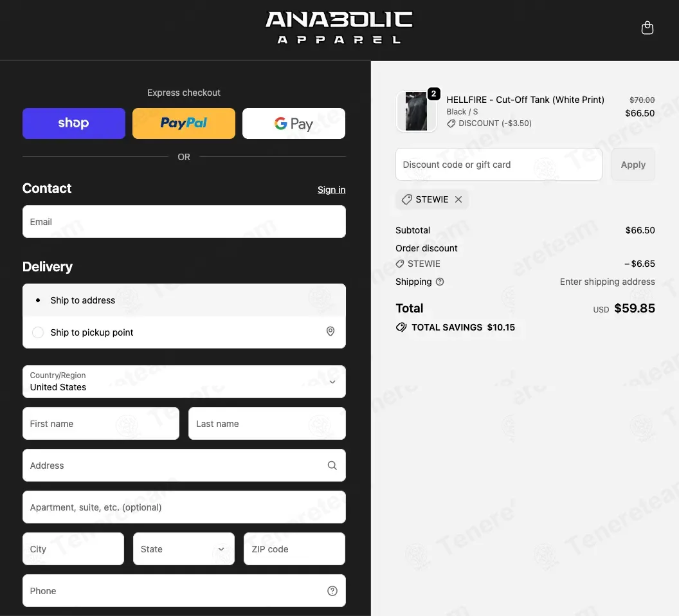
Task: Click the Shipping info question mark icon
Action: tap(440, 282)
